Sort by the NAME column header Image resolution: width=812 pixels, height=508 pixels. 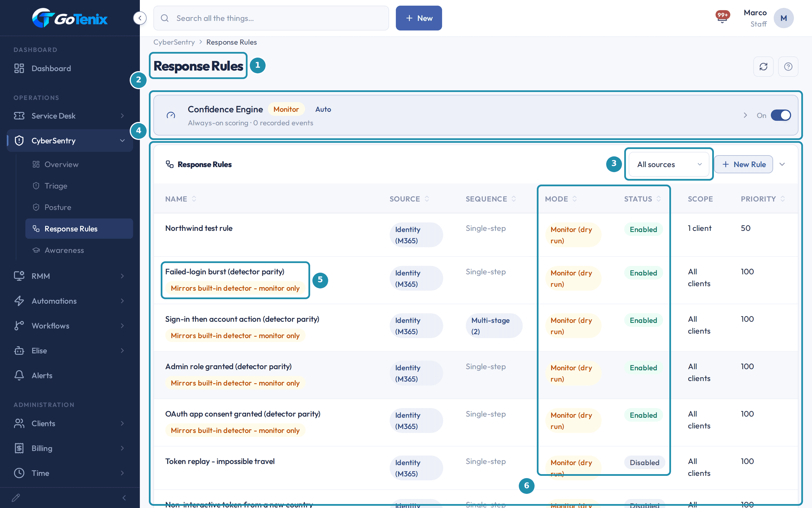pos(180,199)
